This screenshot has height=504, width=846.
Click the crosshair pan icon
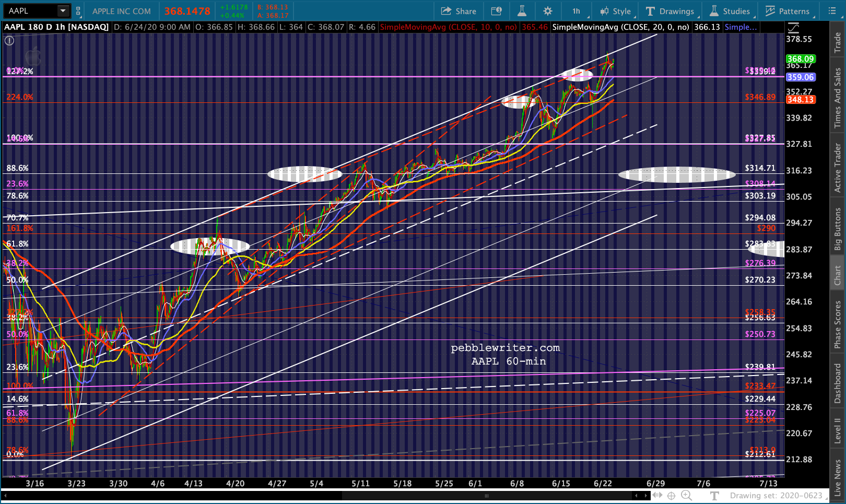672,496
